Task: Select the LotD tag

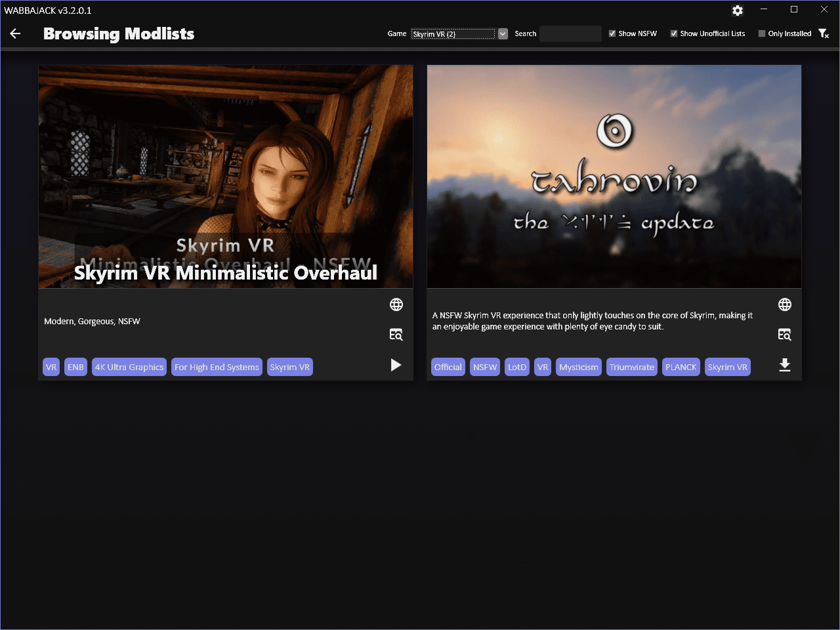Action: coord(517,367)
